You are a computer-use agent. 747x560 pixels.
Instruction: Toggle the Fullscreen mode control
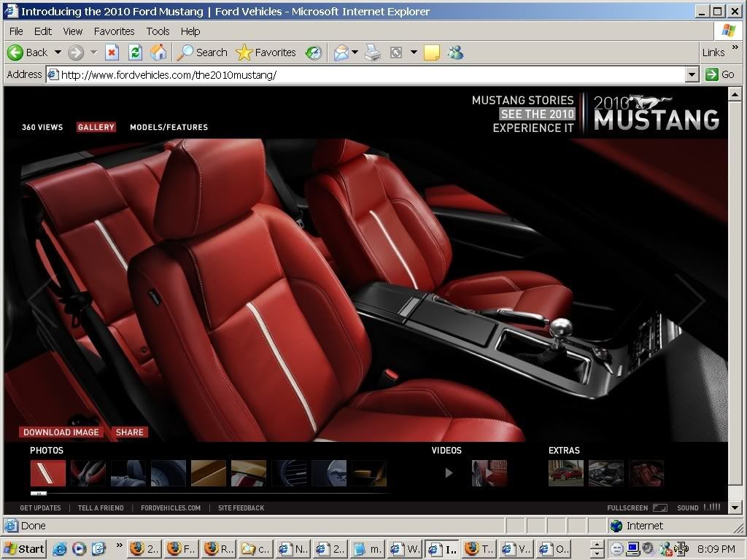click(637, 507)
